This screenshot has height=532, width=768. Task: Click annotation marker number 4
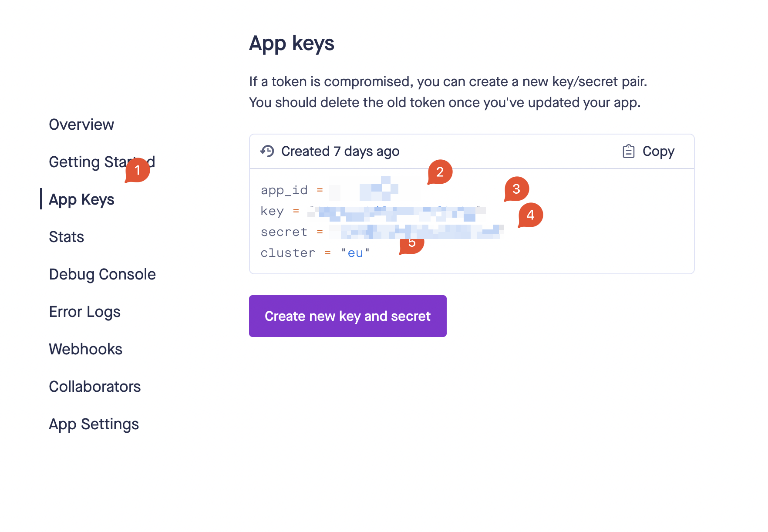coord(530,215)
